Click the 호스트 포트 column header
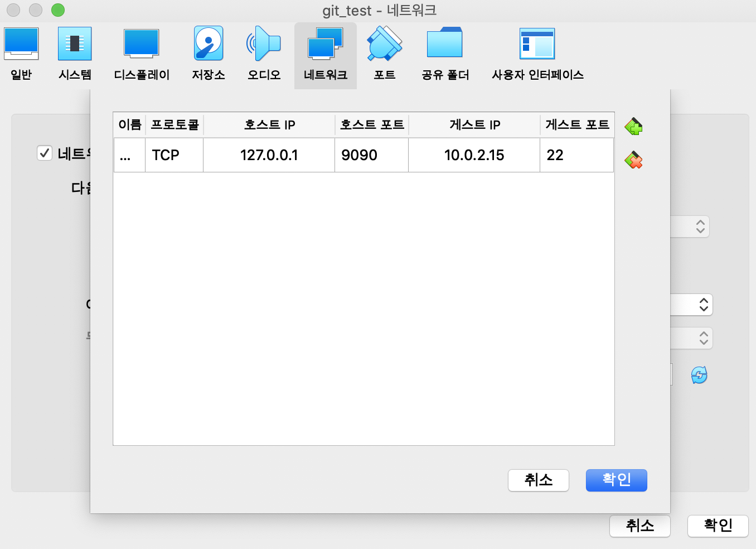756x549 pixels. (x=372, y=125)
